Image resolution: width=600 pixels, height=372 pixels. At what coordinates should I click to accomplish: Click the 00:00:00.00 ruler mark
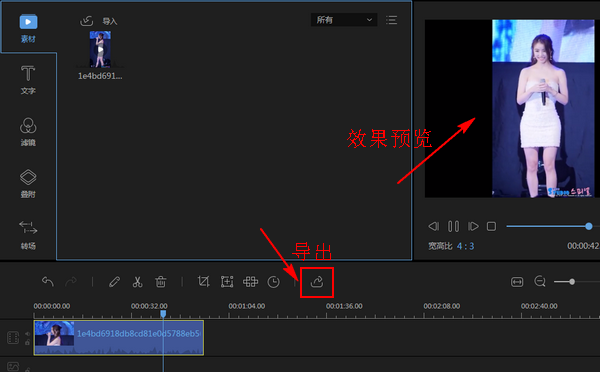(x=52, y=306)
